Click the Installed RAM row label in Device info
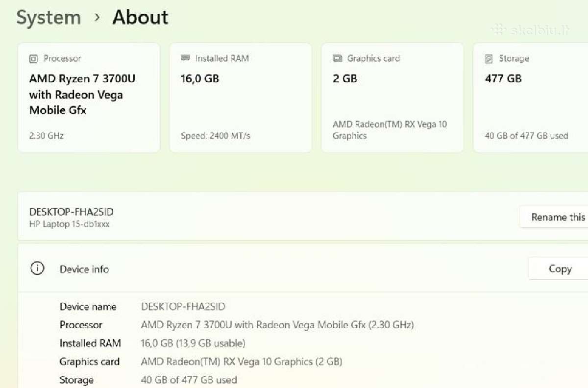Viewport: 588px width, 388px height. [90, 343]
